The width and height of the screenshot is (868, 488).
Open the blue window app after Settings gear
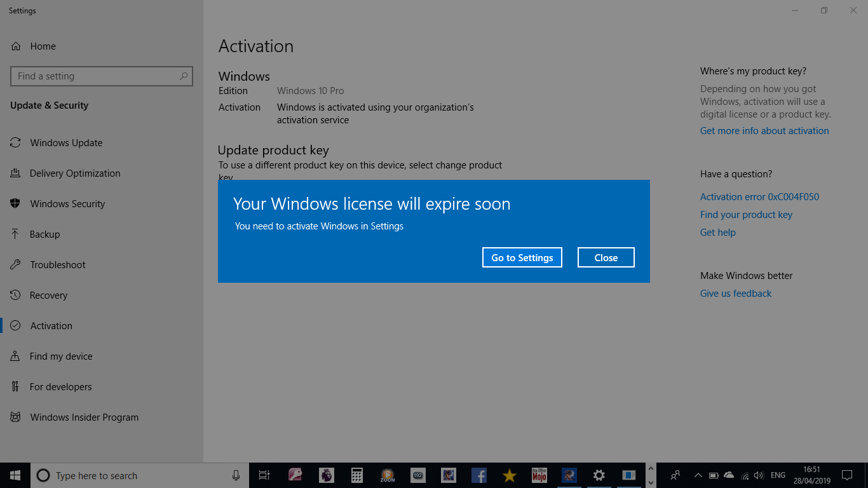pos(629,475)
